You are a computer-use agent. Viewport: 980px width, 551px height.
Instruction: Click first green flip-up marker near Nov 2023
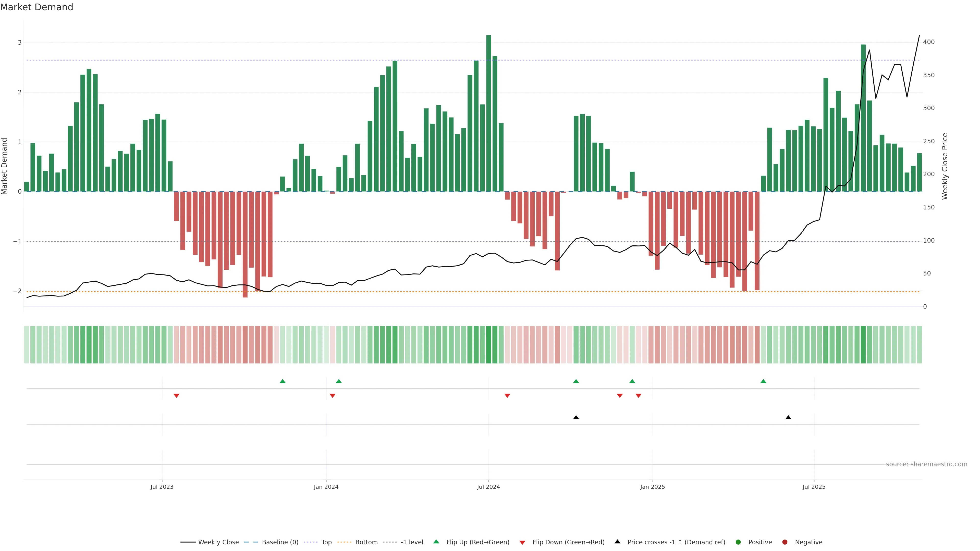282,381
